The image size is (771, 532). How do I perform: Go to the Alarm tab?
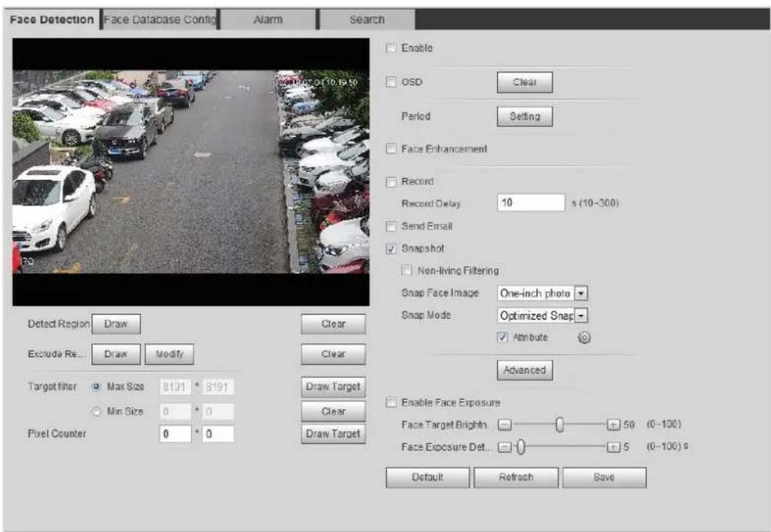[x=268, y=20]
